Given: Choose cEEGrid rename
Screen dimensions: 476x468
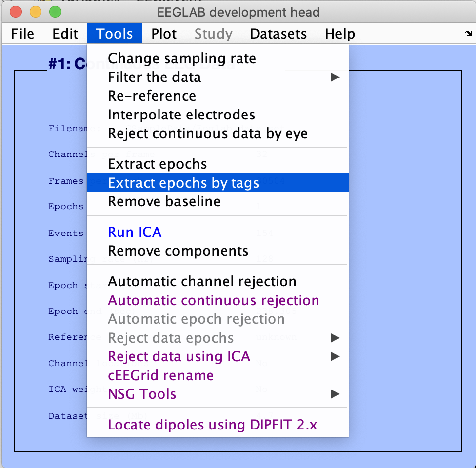Looking at the screenshot, I should [x=218, y=375].
